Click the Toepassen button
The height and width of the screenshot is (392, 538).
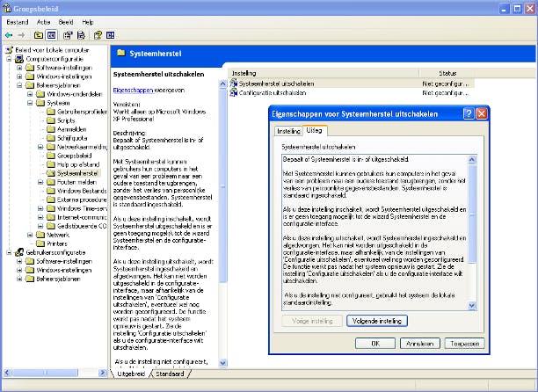click(x=464, y=344)
